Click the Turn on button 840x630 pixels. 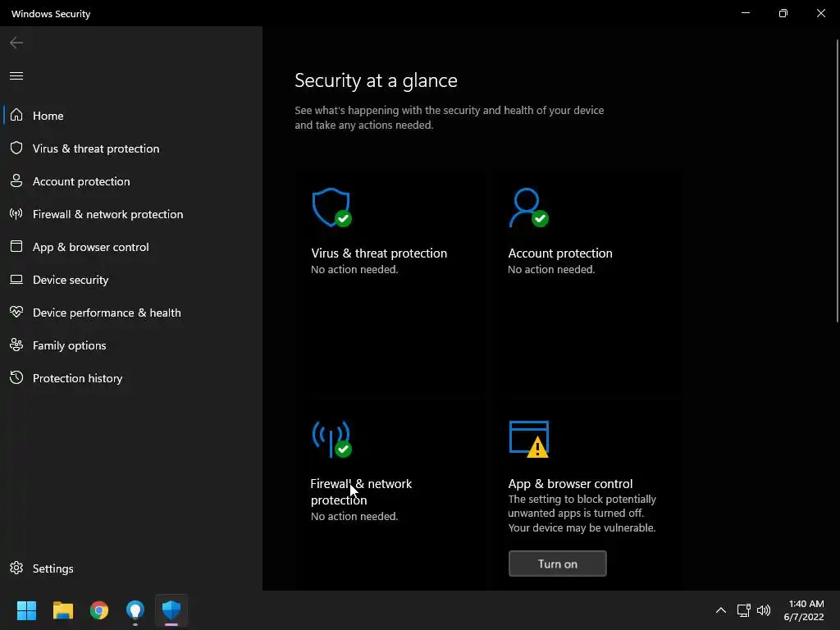pyautogui.click(x=557, y=564)
